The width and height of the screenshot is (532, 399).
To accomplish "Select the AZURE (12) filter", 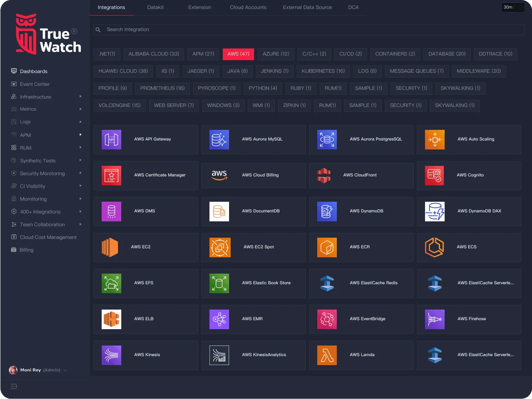I will tap(276, 54).
